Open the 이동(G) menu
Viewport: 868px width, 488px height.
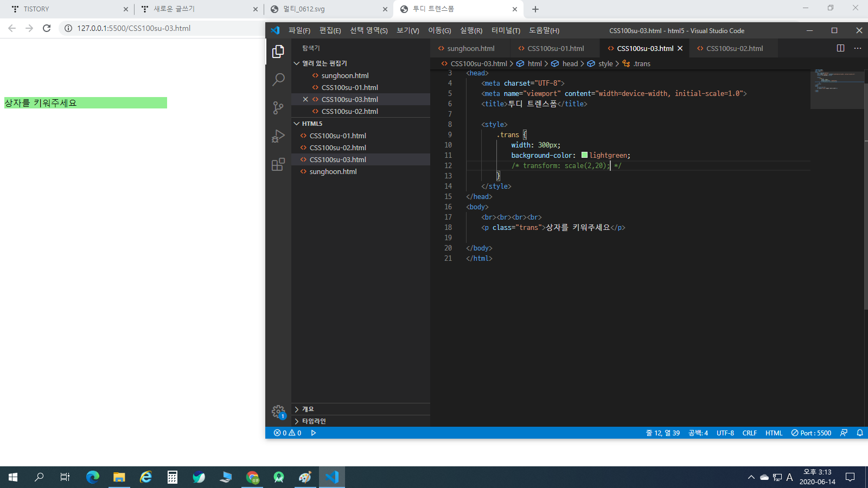(x=439, y=30)
